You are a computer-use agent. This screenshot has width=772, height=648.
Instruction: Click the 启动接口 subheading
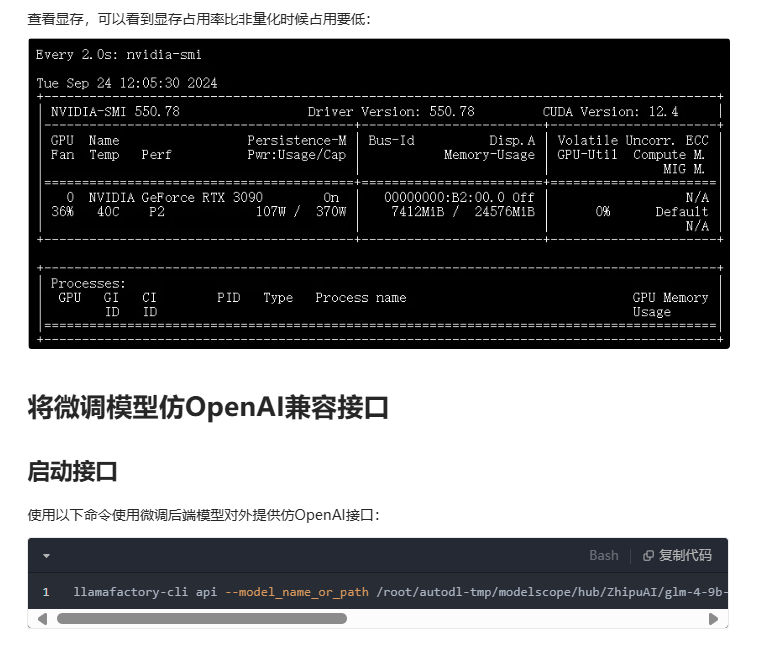point(72,470)
